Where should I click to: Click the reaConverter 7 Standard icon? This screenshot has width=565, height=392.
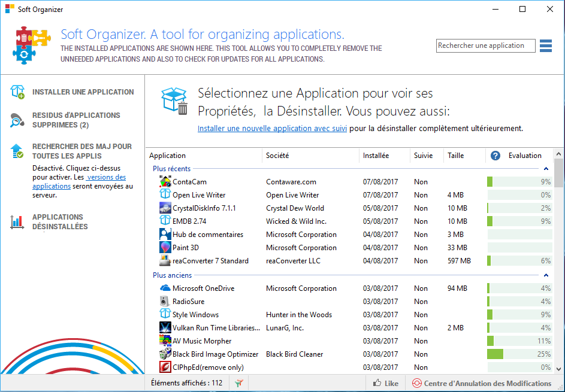pyautogui.click(x=165, y=260)
